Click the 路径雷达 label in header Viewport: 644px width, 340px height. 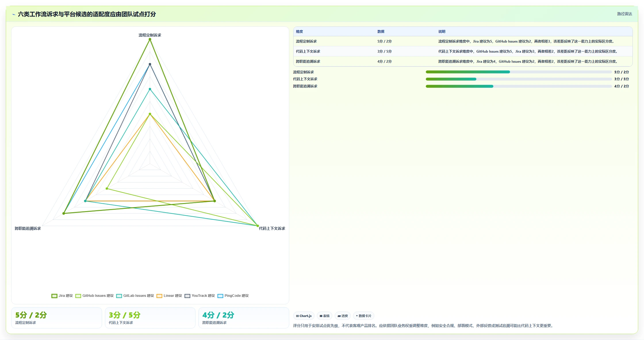[x=624, y=14]
